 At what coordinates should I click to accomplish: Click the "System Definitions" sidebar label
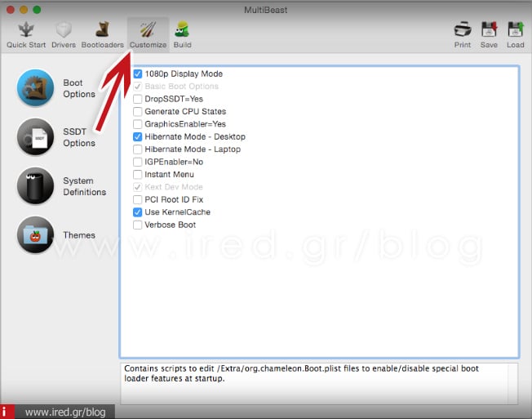pos(85,186)
